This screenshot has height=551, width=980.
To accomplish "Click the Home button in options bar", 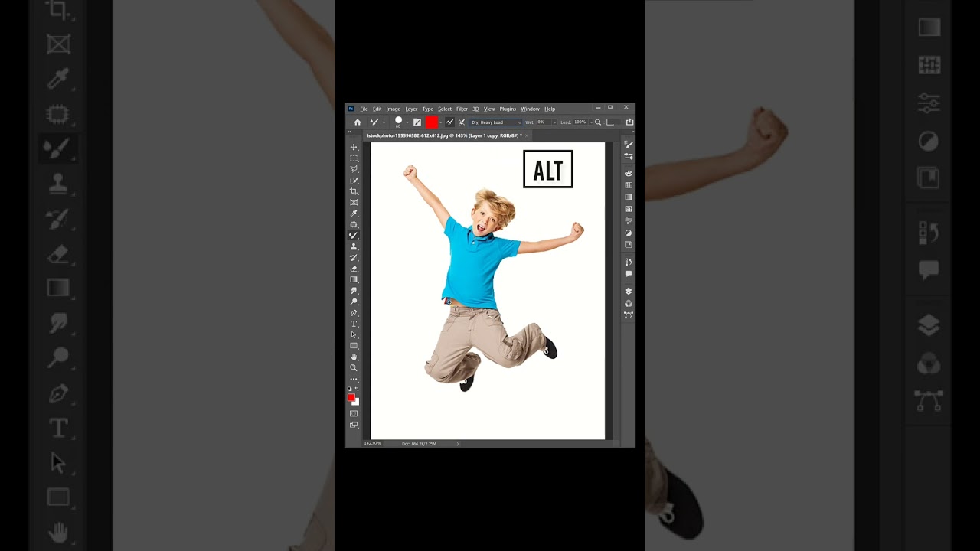I will (x=358, y=122).
